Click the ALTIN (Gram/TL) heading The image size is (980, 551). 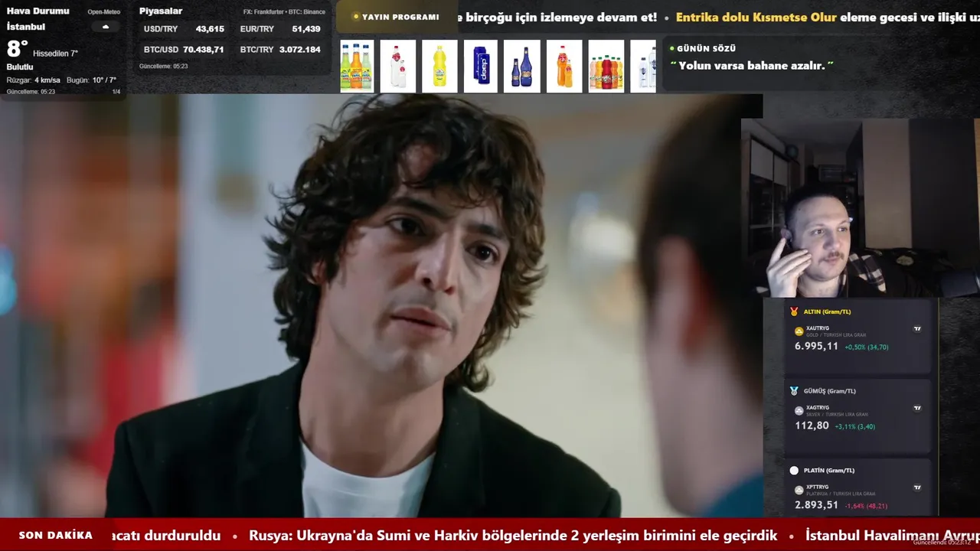pos(827,311)
